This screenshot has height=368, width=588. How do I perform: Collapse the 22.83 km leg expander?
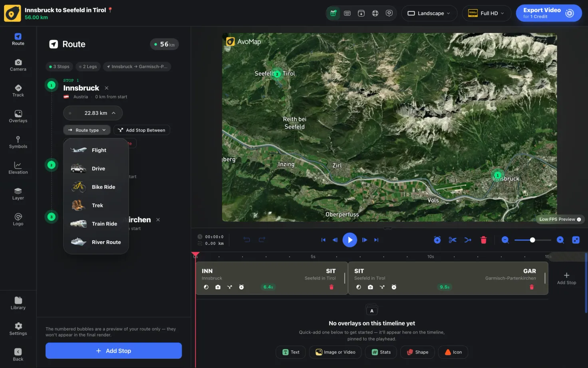(x=93, y=113)
